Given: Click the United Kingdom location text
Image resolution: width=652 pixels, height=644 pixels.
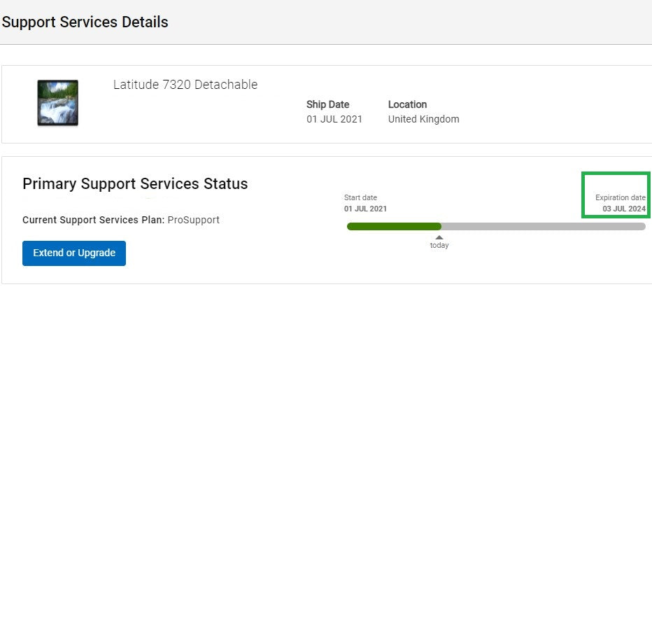Looking at the screenshot, I should click(423, 119).
